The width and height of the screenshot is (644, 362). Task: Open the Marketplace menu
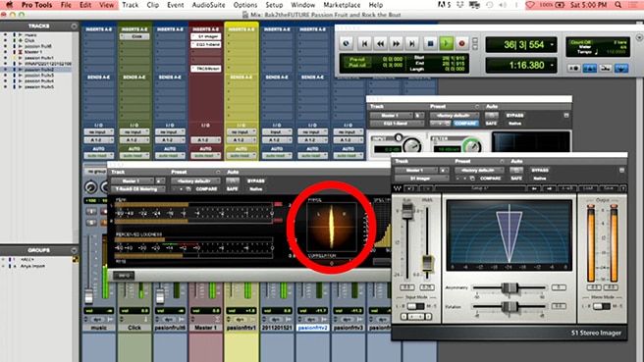click(x=342, y=5)
